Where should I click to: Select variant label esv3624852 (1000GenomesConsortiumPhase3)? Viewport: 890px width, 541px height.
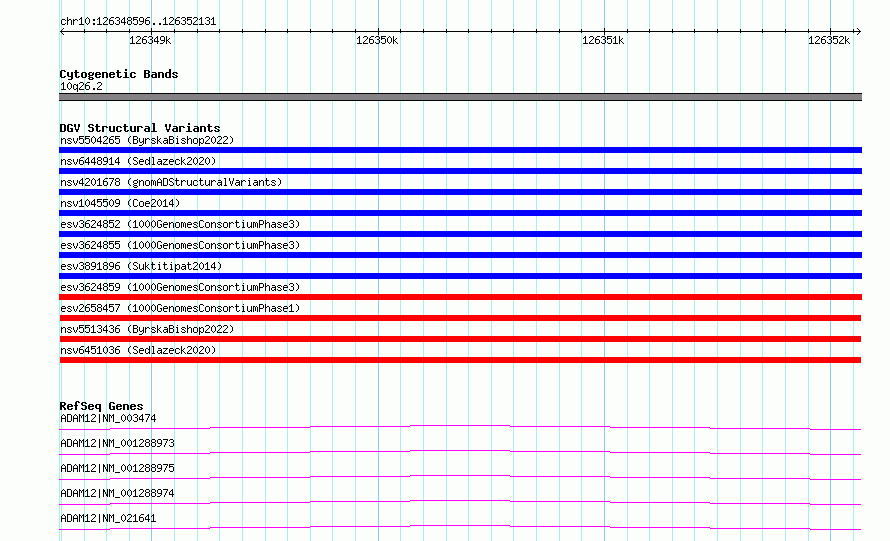pyautogui.click(x=180, y=224)
